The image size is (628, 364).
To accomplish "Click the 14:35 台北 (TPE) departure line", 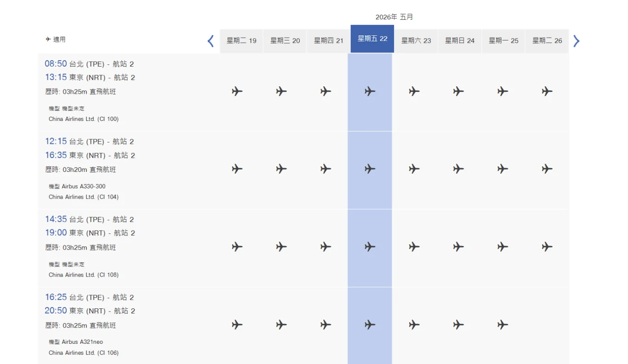I will pos(89,219).
